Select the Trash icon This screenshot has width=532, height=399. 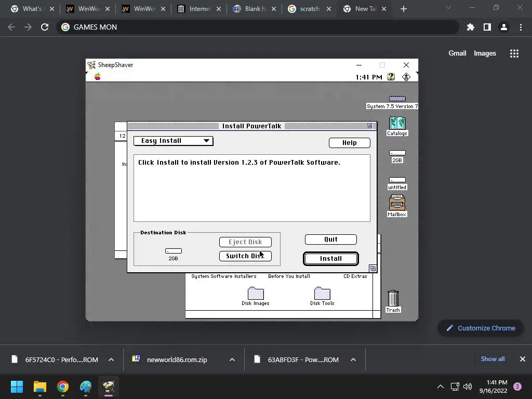[x=393, y=298]
